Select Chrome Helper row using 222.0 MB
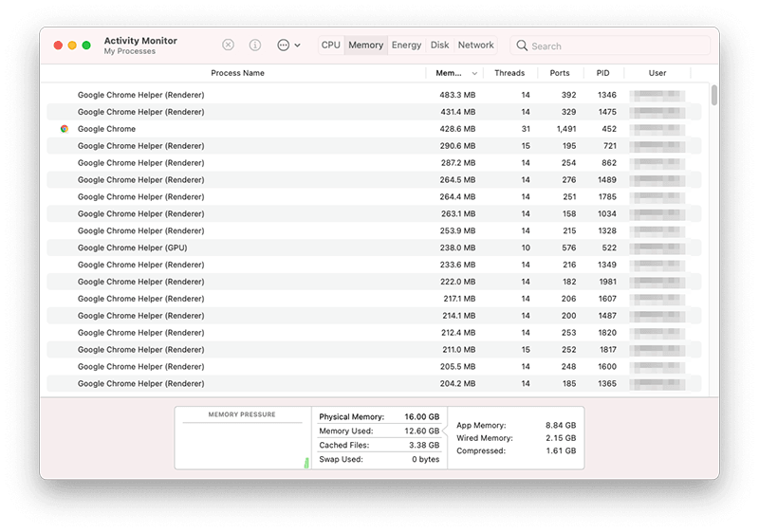Image resolution: width=759 pixels, height=532 pixels. coord(374,282)
